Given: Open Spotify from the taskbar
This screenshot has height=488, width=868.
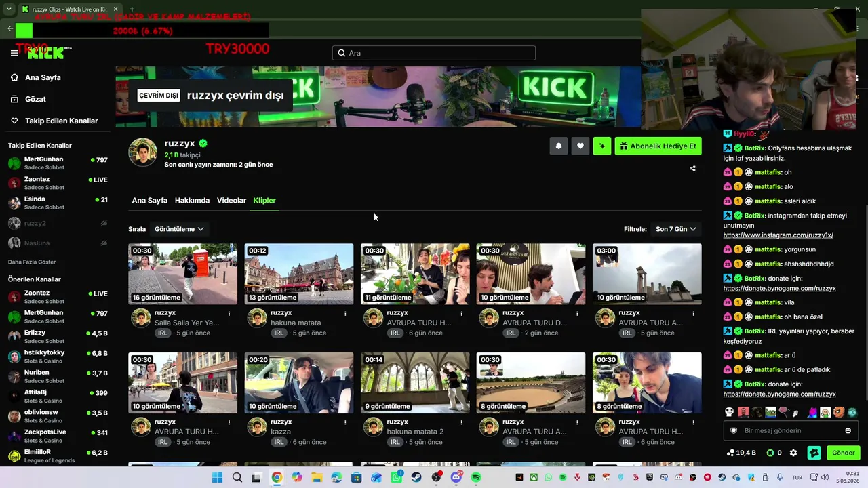Looking at the screenshot, I should point(476,478).
